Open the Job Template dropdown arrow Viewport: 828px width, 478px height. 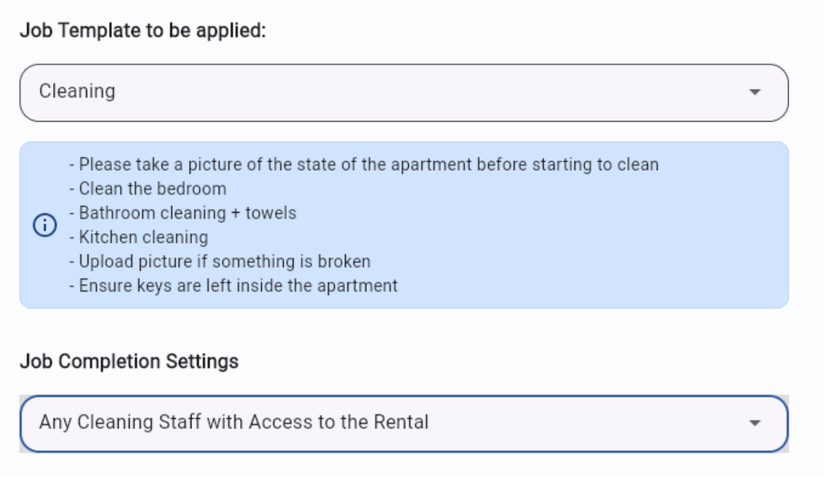point(755,92)
